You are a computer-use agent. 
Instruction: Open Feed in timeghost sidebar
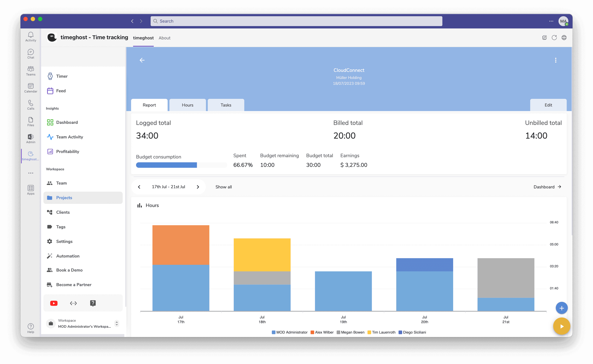(x=83, y=91)
